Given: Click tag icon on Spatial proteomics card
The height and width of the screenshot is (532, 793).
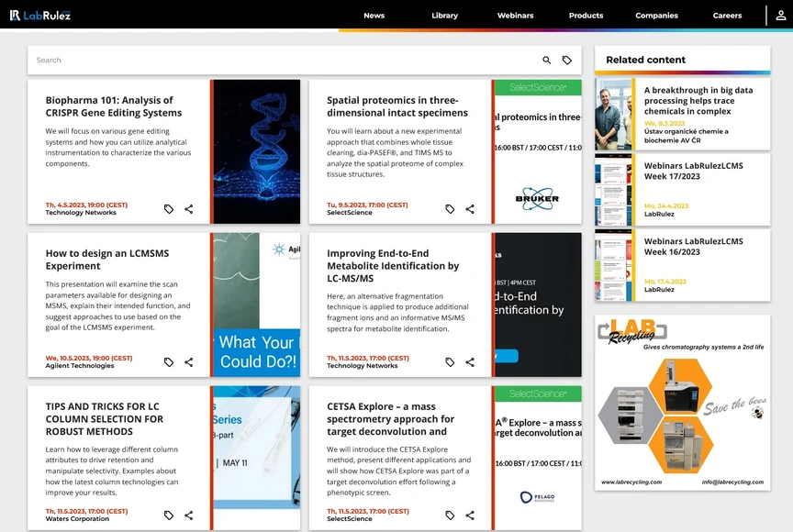Looking at the screenshot, I should click(x=450, y=208).
